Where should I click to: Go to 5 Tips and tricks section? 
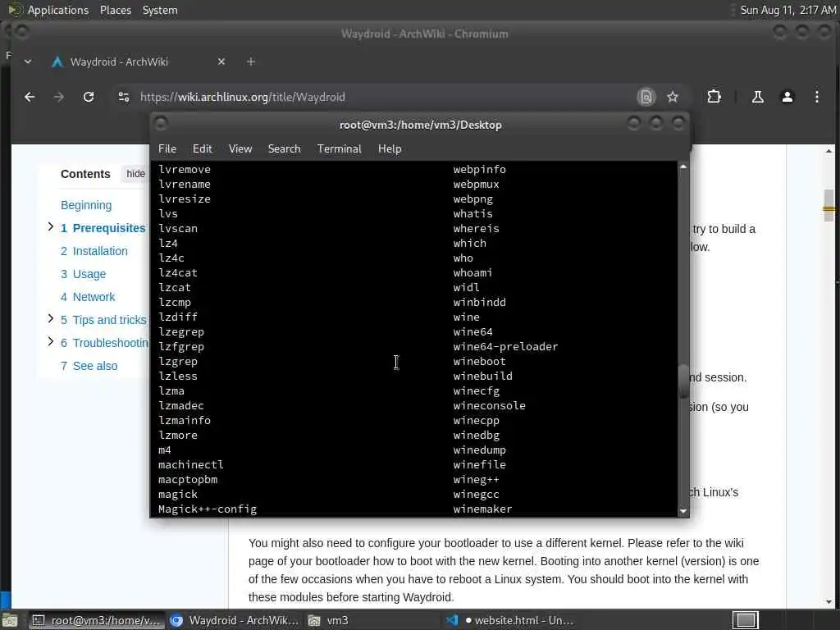[x=103, y=320]
